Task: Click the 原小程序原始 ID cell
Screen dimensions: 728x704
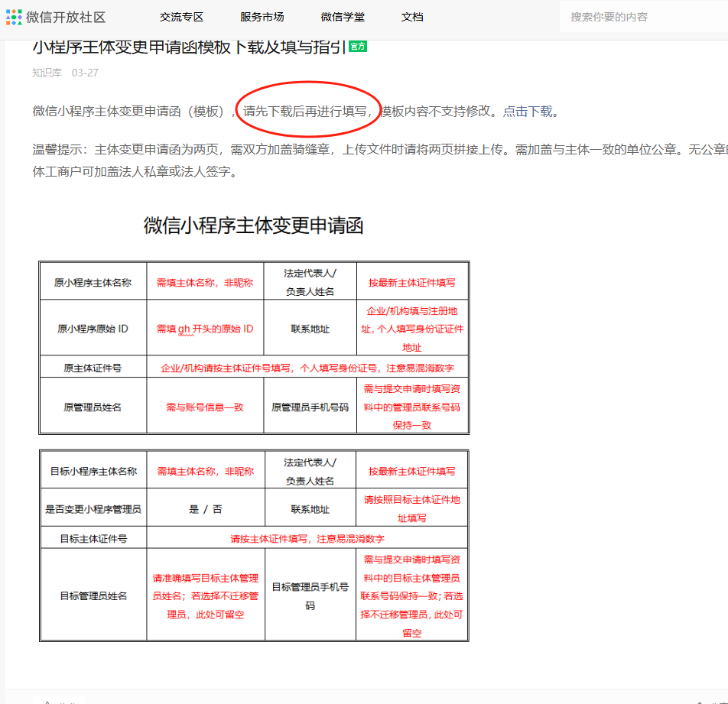Action: (93, 329)
